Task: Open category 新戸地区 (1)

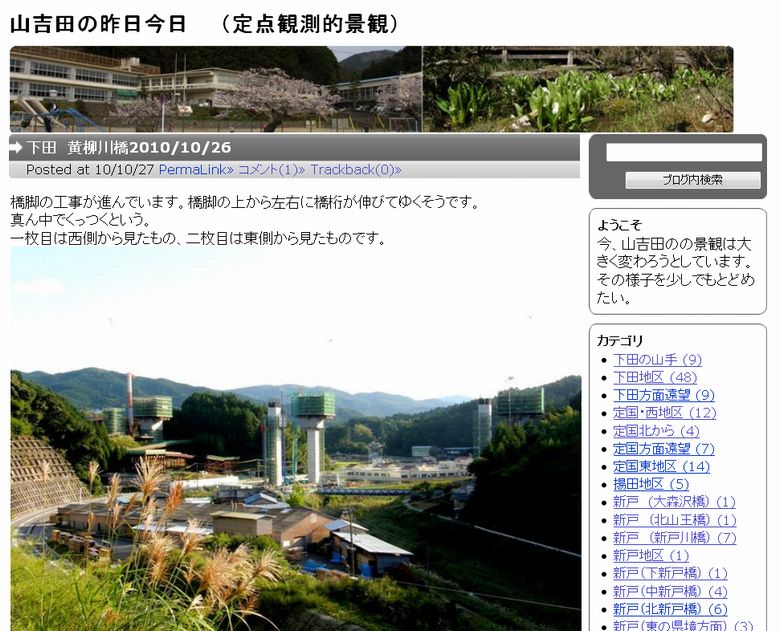Action: coord(651,556)
